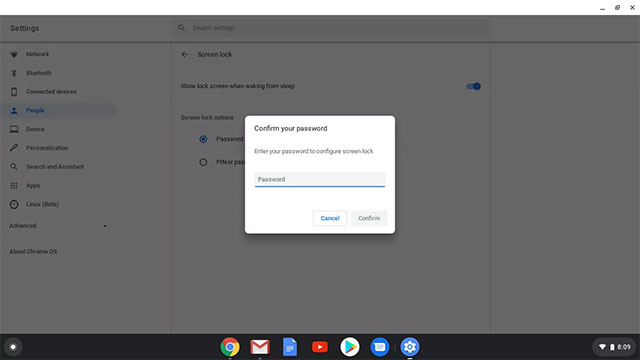Image resolution: width=640 pixels, height=360 pixels.
Task: Launch Gmail from the shelf
Action: click(x=260, y=347)
